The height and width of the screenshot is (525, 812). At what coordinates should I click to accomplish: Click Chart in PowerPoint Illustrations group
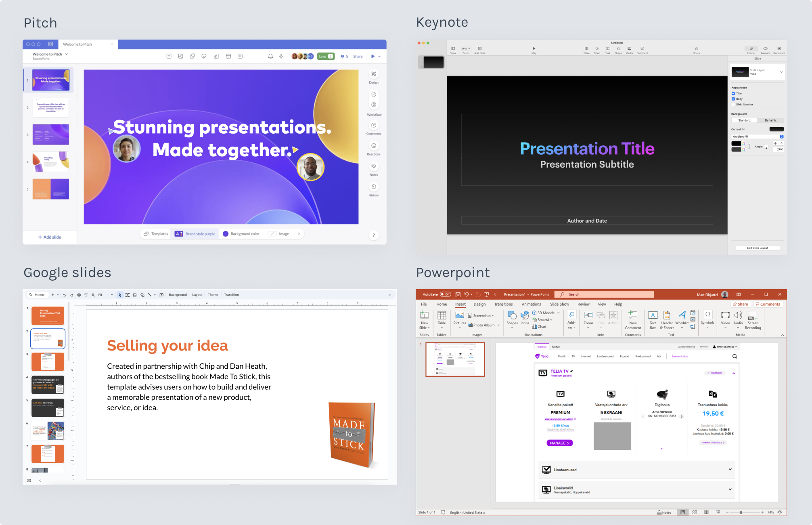pyautogui.click(x=539, y=327)
